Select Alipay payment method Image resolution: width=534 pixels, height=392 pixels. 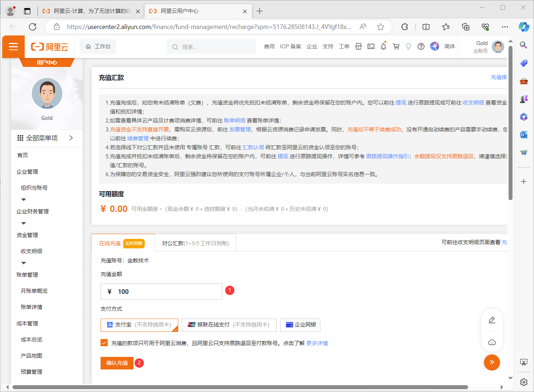click(x=139, y=325)
